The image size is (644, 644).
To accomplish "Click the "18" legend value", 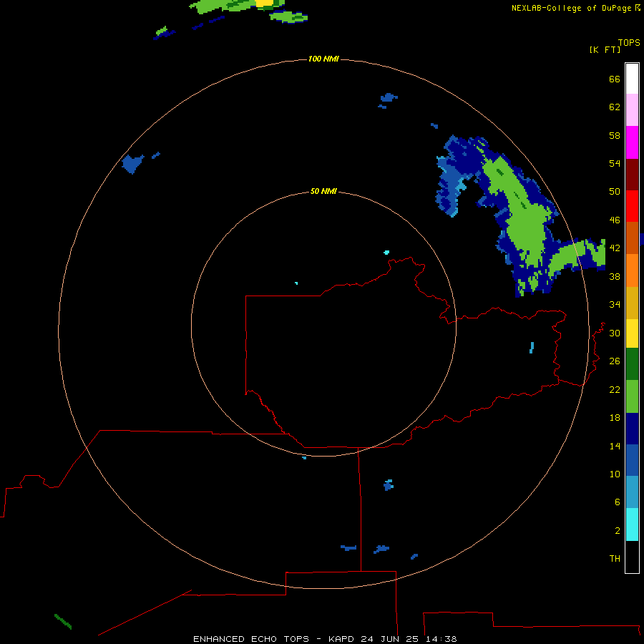I will [x=615, y=418].
